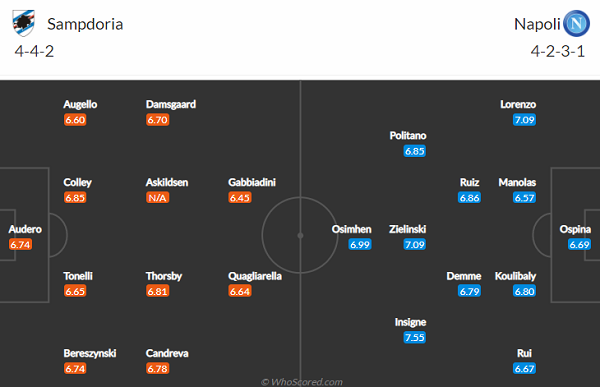Screen dimensions: 600x387
Task: Click Askildsen's N/A rating badge
Action: click(x=157, y=198)
